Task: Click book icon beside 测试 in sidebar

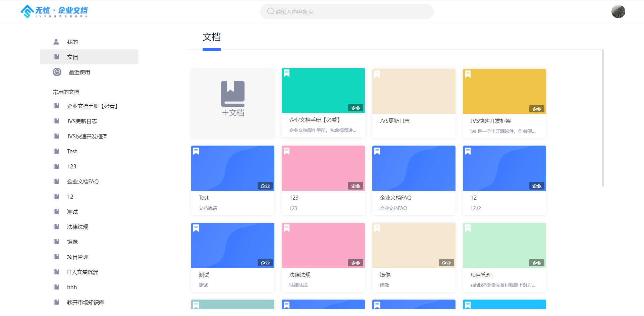Action: 56,212
